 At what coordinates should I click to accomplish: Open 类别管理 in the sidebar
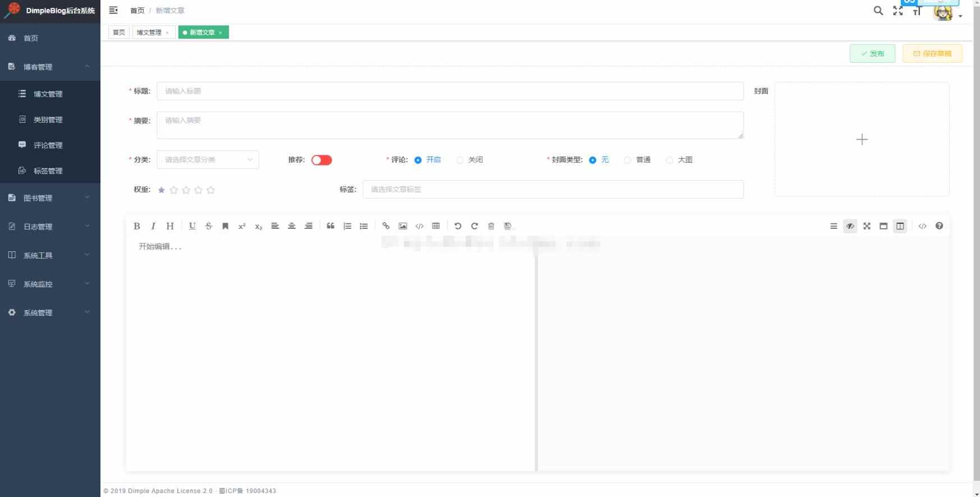[x=50, y=119]
